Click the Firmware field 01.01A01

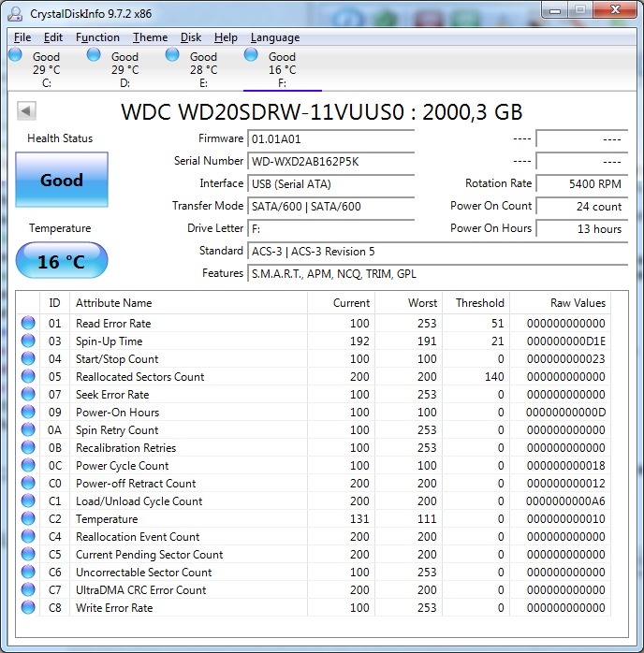(x=331, y=138)
